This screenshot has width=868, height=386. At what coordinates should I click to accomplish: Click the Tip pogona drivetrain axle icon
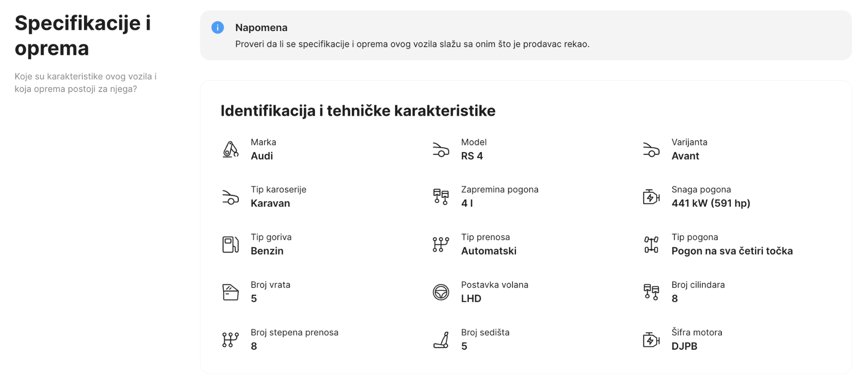coord(652,244)
